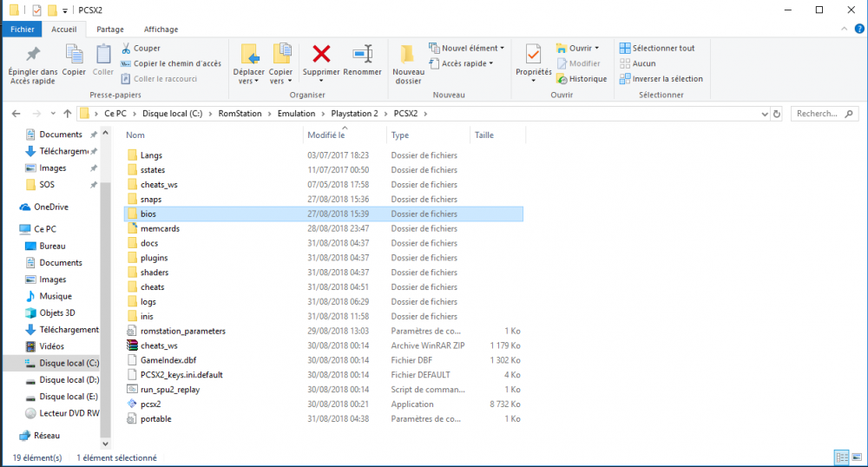Screen dimensions: 868x467
Task: Select Objets 3D in the sidebar
Action: click(49, 312)
